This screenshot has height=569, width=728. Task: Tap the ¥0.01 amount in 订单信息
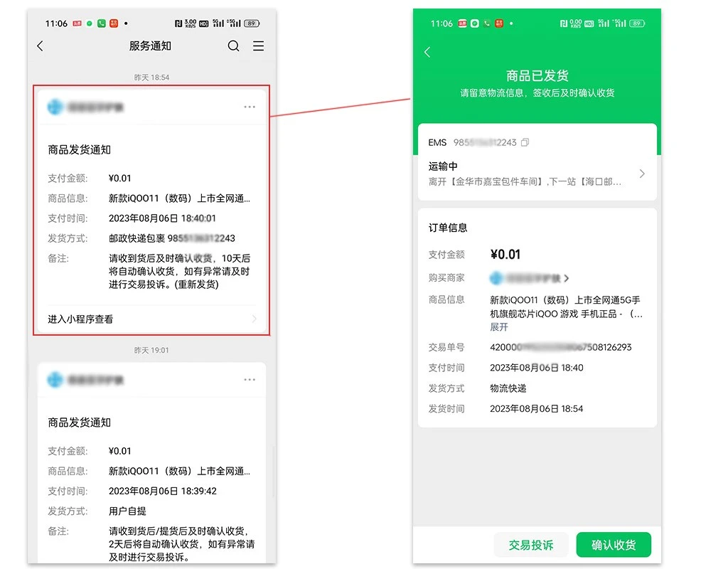[x=505, y=255]
